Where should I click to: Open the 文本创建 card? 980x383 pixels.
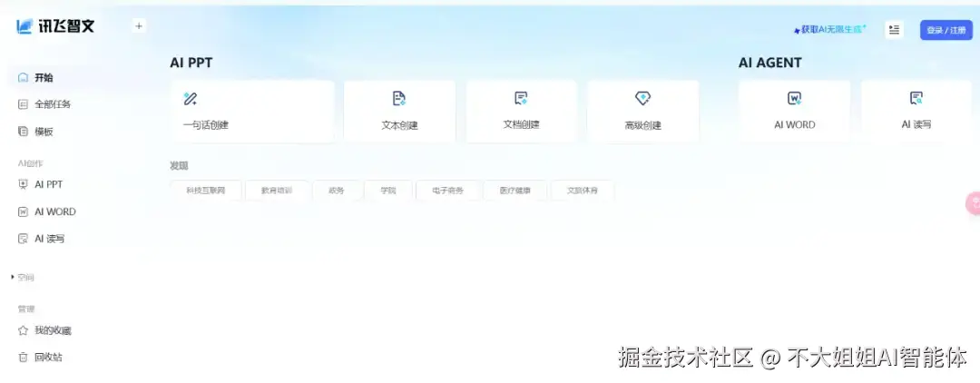point(399,112)
